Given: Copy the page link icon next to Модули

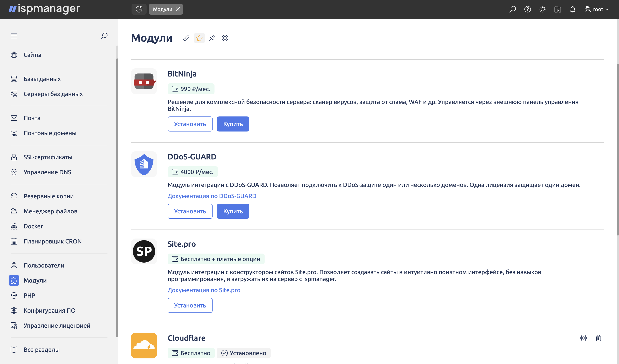Looking at the screenshot, I should [186, 38].
